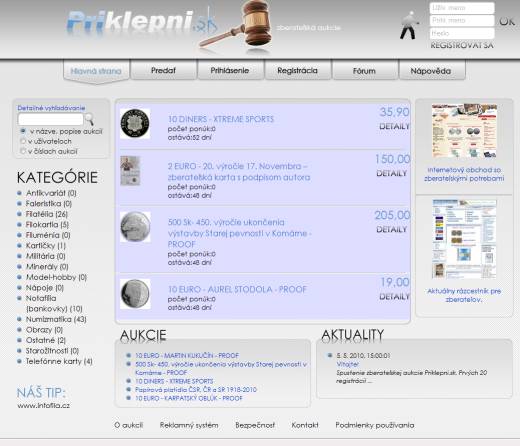
Task: Open the 500 Sk Komárne featured auction title
Action: point(239,233)
